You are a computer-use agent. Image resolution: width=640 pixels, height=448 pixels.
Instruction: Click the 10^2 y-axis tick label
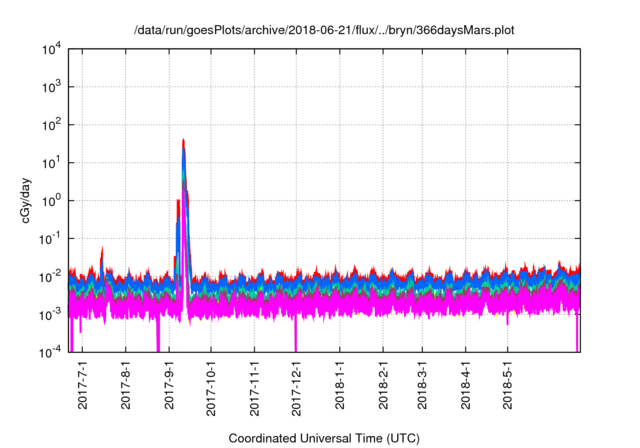point(52,125)
